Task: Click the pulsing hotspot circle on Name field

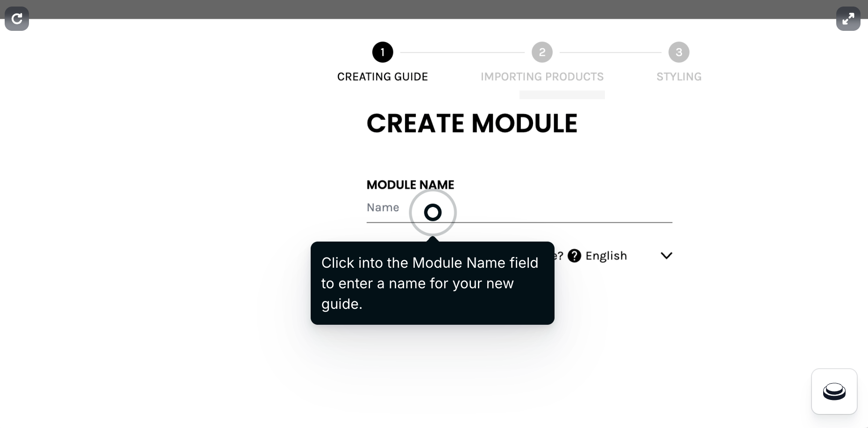Action: [x=433, y=212]
